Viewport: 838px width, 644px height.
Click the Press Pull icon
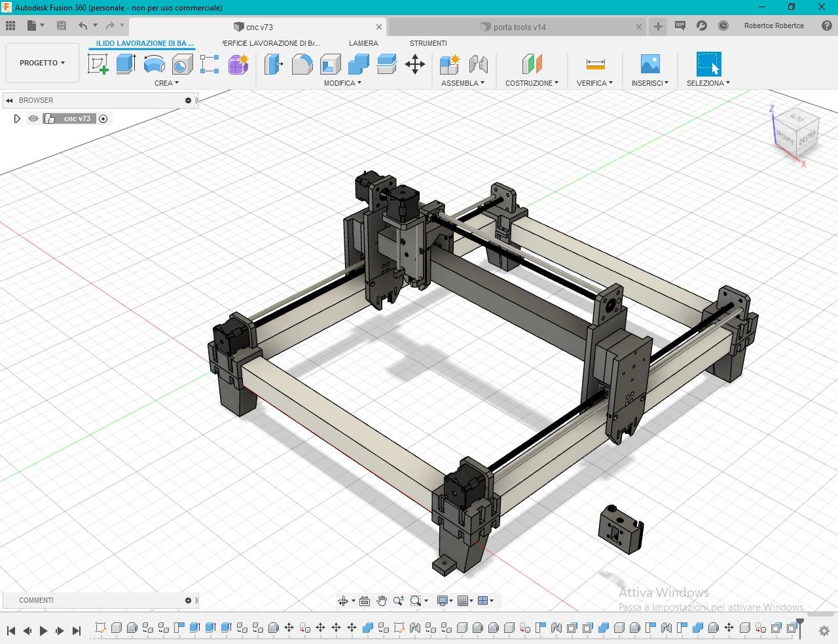[274, 64]
